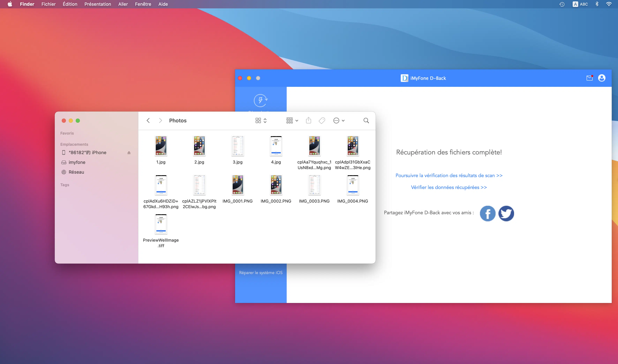The image size is (618, 364).
Task: Select the 1.jpg thumbnail
Action: tap(161, 146)
